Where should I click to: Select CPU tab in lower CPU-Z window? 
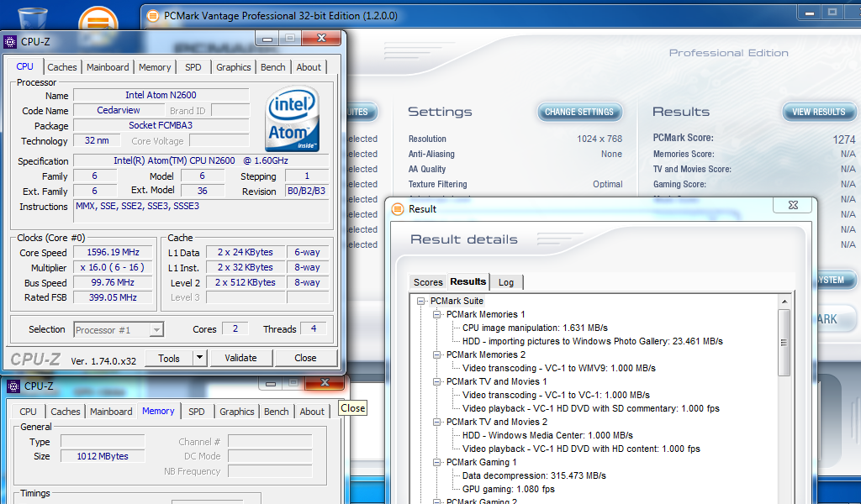coord(28,412)
